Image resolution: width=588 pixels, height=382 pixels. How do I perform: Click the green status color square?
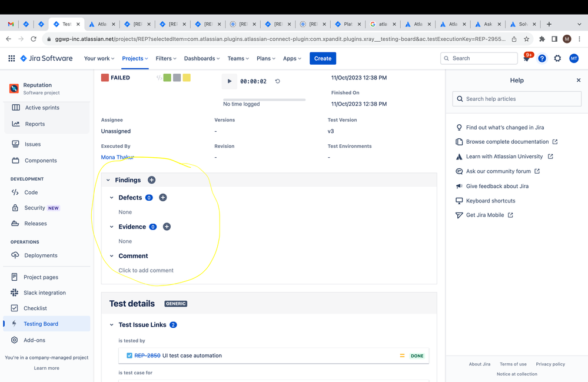[x=167, y=78]
